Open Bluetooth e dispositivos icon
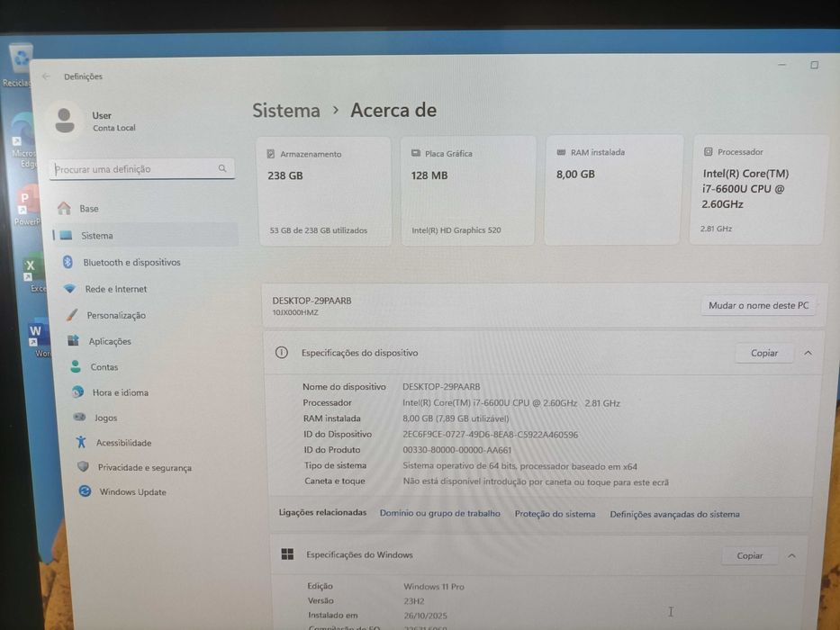 [68, 262]
